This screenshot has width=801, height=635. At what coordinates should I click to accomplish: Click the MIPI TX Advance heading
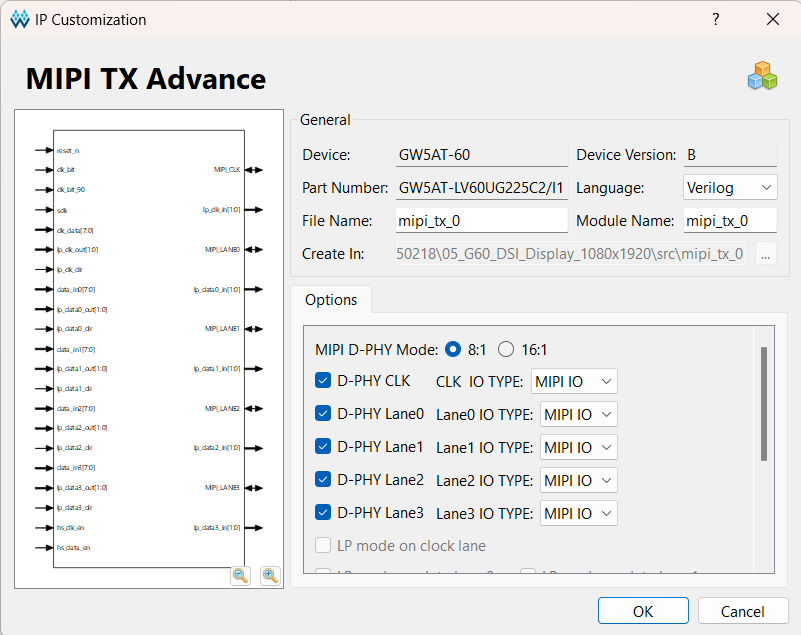tap(146, 79)
